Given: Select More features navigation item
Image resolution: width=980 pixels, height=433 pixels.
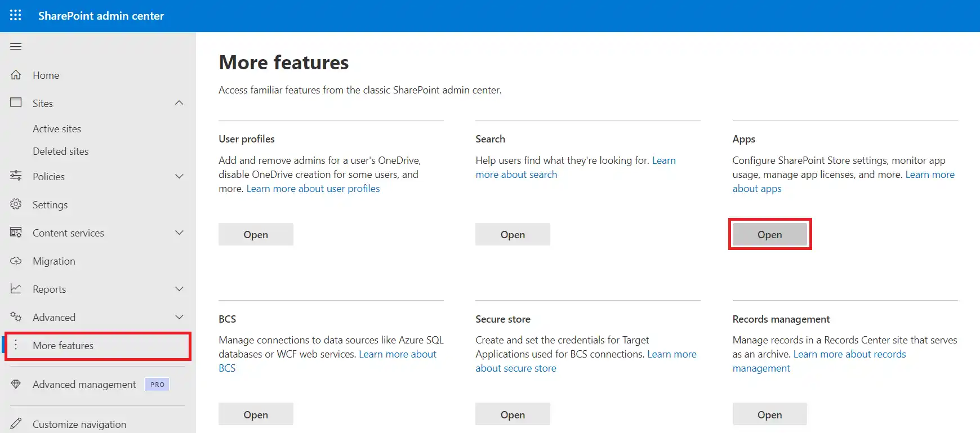Looking at the screenshot, I should click(98, 346).
